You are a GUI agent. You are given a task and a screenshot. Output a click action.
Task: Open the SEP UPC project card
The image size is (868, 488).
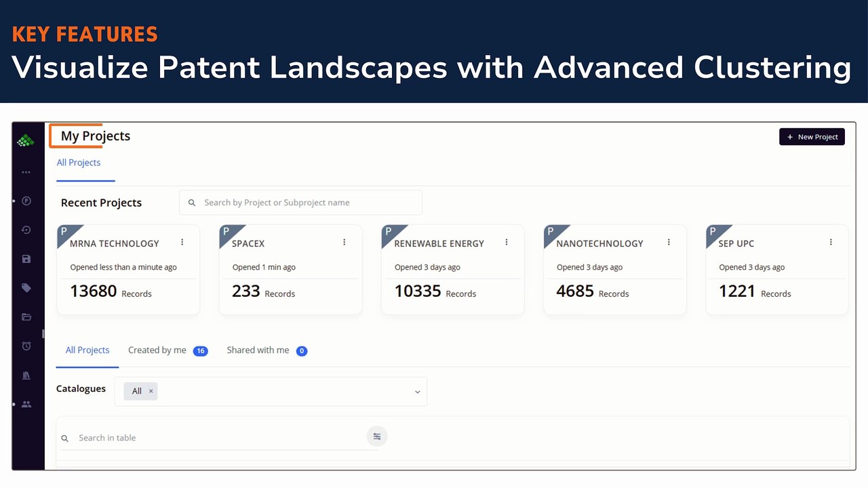pos(777,270)
